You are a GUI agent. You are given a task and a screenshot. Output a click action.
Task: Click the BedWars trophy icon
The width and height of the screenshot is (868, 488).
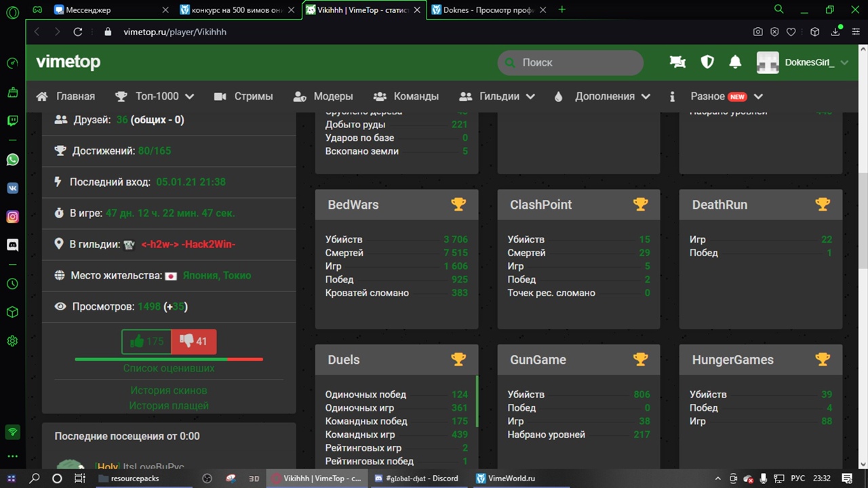coord(458,205)
